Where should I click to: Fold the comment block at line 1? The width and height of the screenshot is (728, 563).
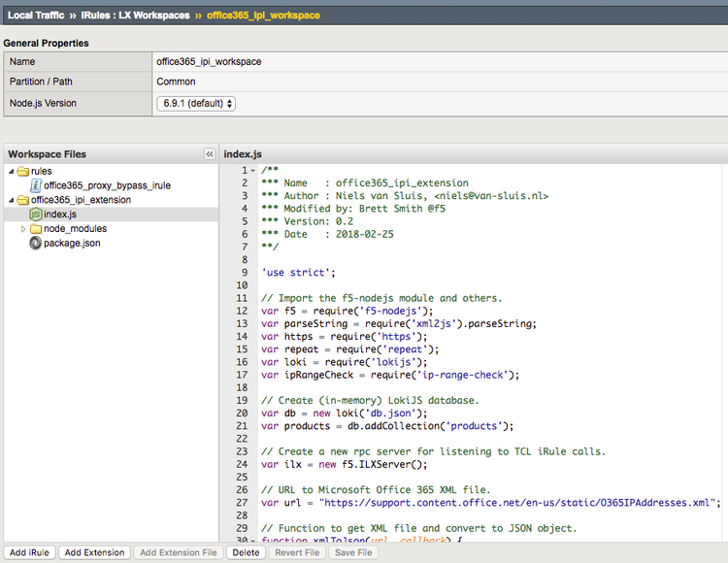coord(253,171)
